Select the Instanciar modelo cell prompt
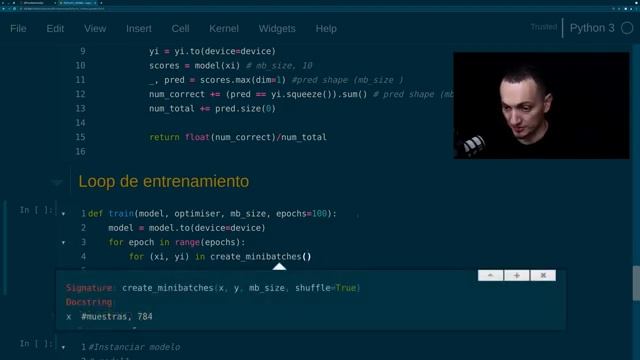 tap(36, 343)
